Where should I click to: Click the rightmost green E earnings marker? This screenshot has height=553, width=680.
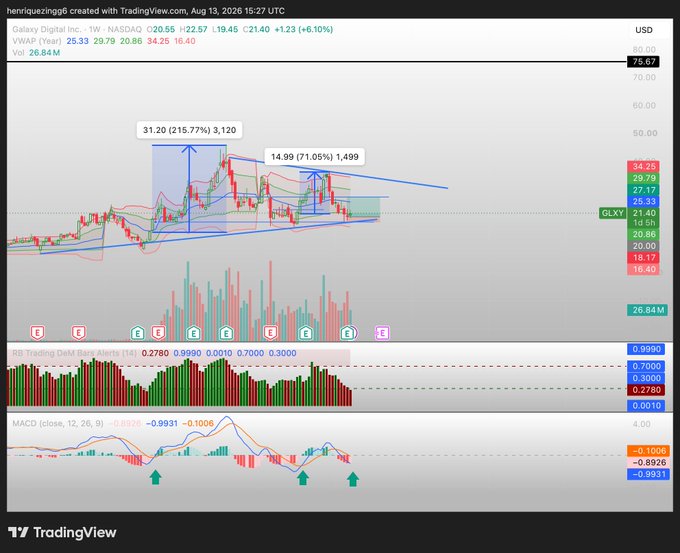click(347, 333)
